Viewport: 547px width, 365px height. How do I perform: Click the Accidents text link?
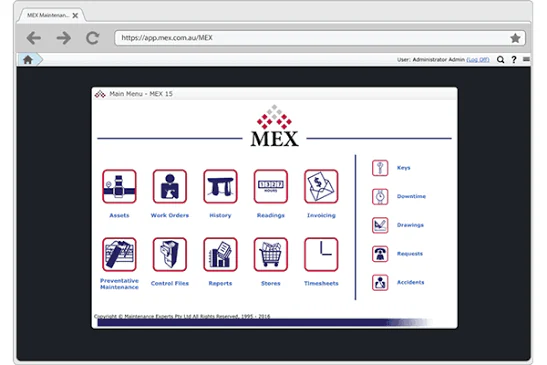(411, 282)
